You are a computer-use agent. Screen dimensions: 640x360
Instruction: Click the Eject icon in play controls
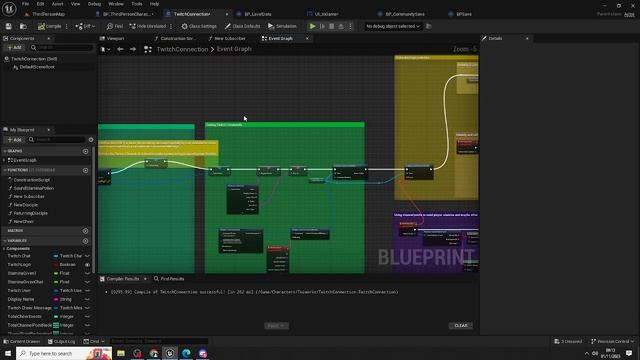point(341,26)
